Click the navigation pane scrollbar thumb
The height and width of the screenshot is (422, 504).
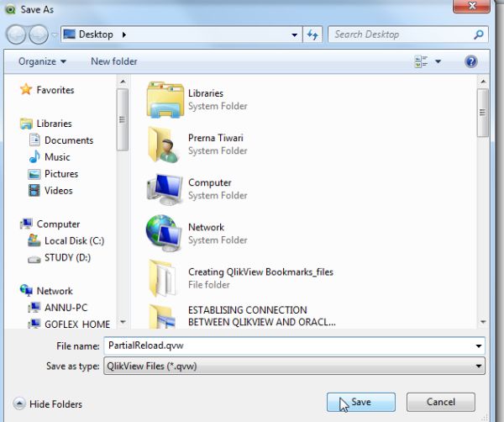123,119
